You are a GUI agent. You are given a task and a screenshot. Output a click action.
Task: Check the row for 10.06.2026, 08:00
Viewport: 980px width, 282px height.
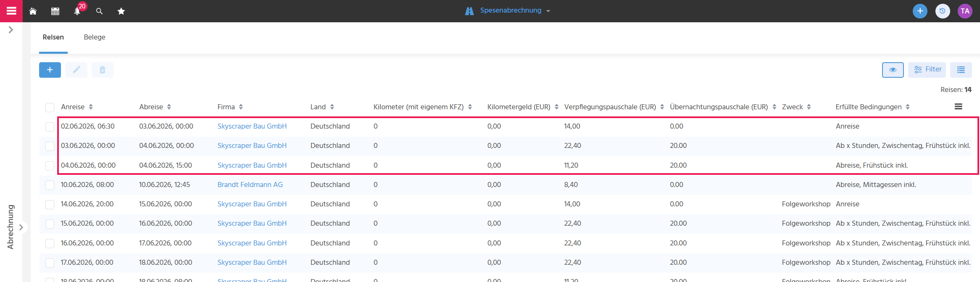click(50, 185)
